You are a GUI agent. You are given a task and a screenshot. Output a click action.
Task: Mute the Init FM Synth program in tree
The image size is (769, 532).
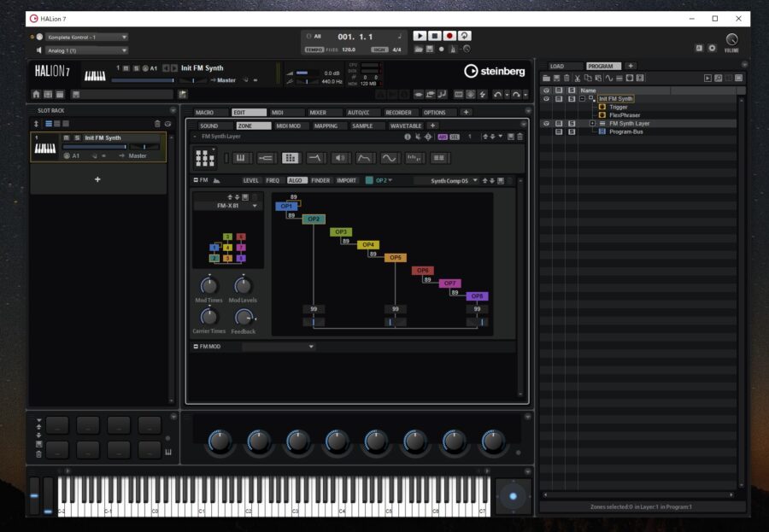(x=559, y=99)
